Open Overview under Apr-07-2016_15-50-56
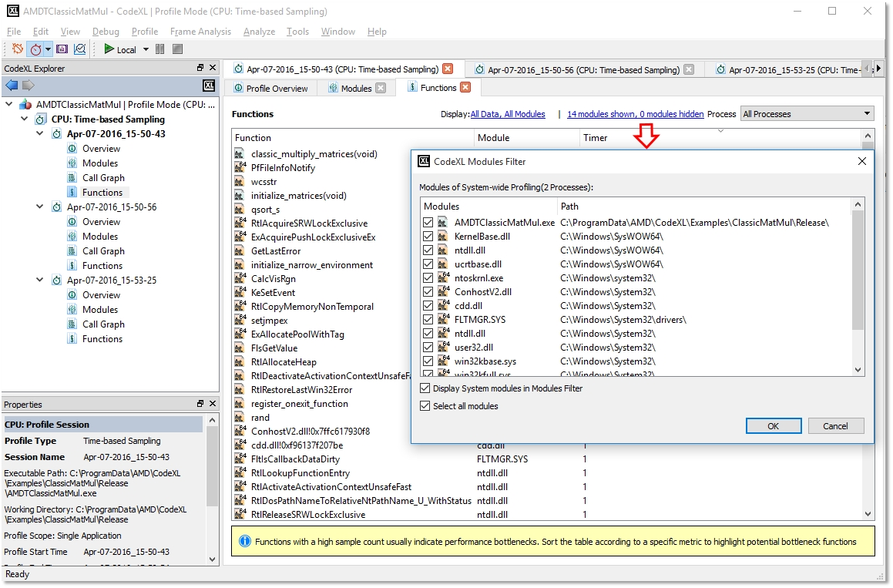 pos(102,222)
